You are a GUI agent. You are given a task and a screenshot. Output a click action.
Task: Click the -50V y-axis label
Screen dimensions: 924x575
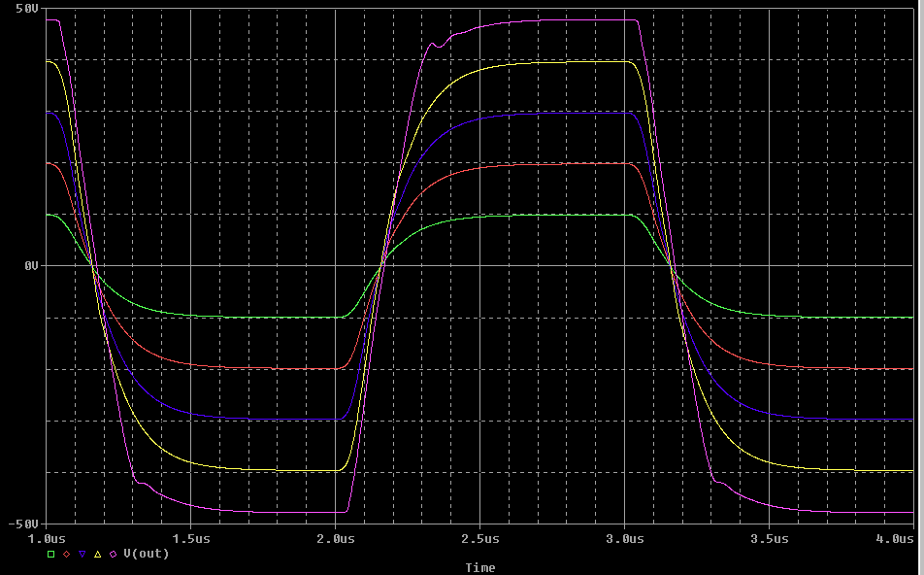[x=22, y=524]
